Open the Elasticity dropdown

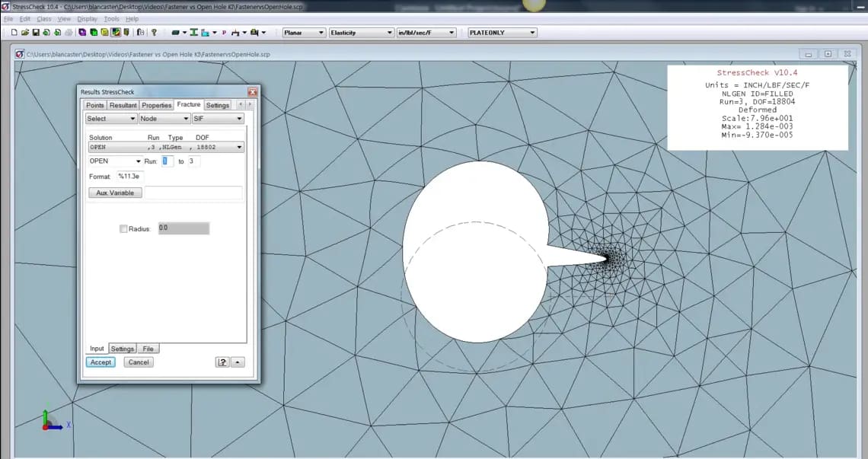(361, 32)
